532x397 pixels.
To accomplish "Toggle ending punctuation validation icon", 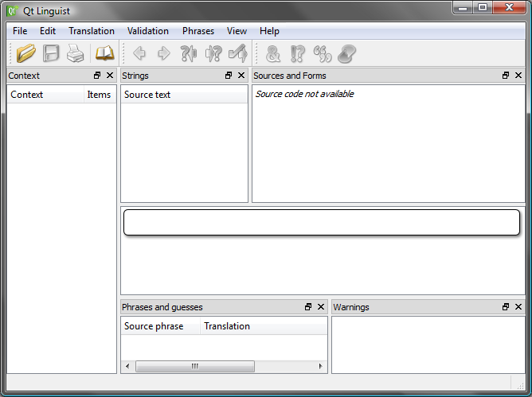I will pos(298,54).
